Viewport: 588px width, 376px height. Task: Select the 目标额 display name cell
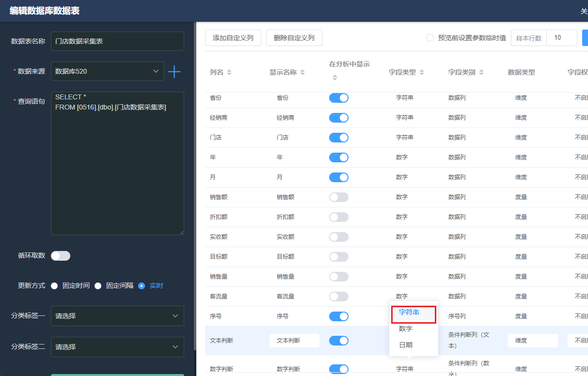286,257
